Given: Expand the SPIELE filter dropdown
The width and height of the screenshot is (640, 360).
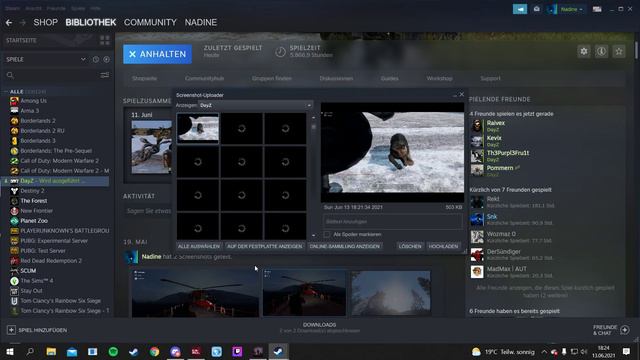Looking at the screenshot, I should click(83, 59).
